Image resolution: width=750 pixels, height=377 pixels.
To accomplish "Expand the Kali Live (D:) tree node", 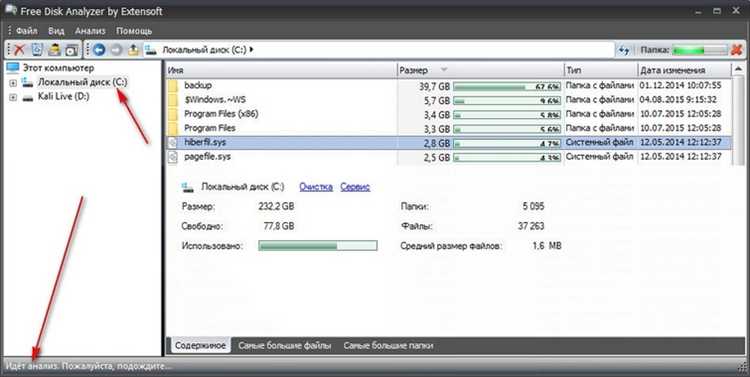I will coord(13,97).
